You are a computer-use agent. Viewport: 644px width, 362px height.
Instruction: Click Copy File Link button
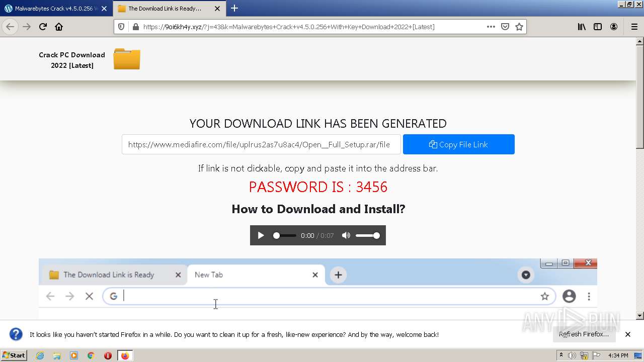point(459,144)
